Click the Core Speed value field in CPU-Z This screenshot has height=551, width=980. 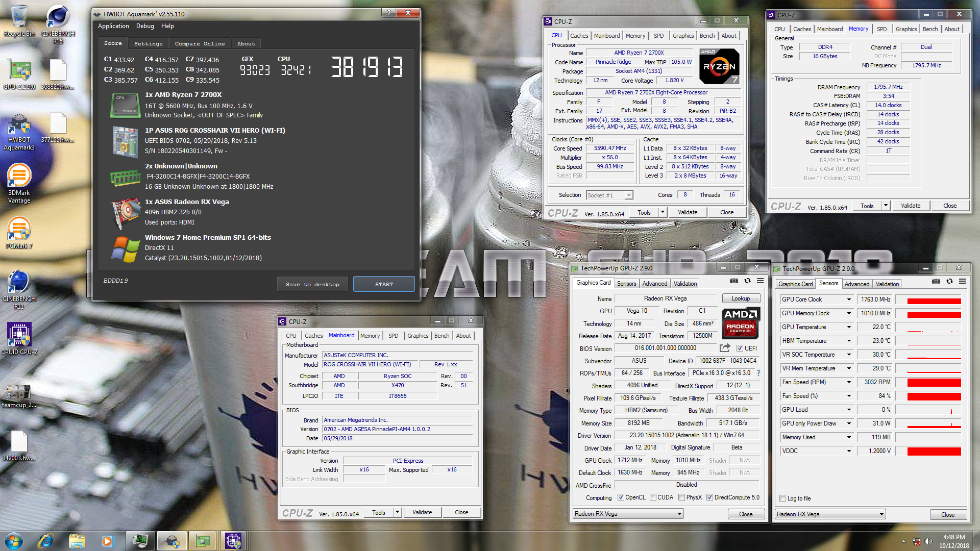(x=610, y=148)
